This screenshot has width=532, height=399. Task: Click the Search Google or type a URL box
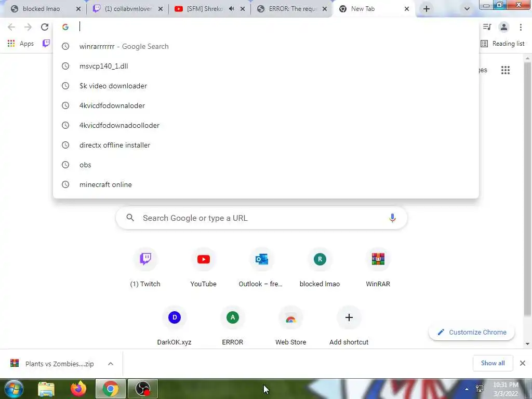coord(261,218)
